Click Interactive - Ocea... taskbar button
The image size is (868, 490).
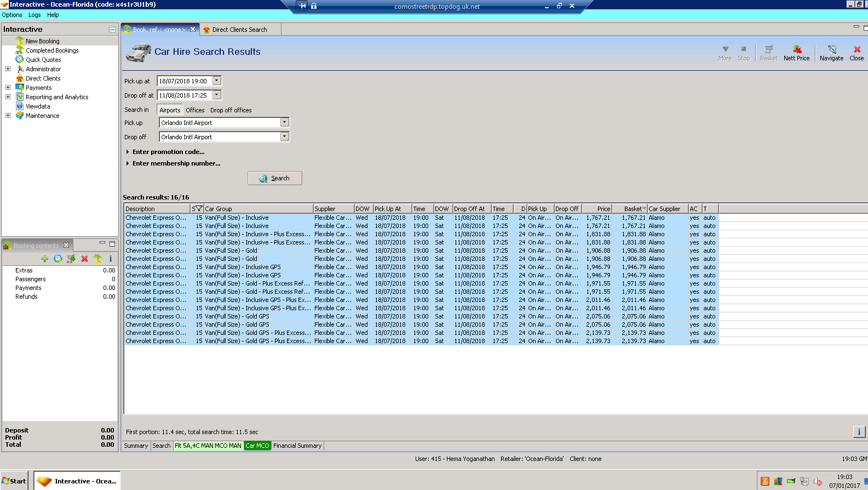pyautogui.click(x=77, y=481)
